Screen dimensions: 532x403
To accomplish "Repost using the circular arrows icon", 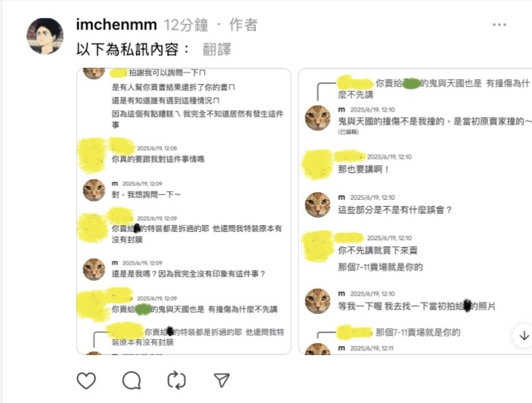I will pyautogui.click(x=177, y=380).
